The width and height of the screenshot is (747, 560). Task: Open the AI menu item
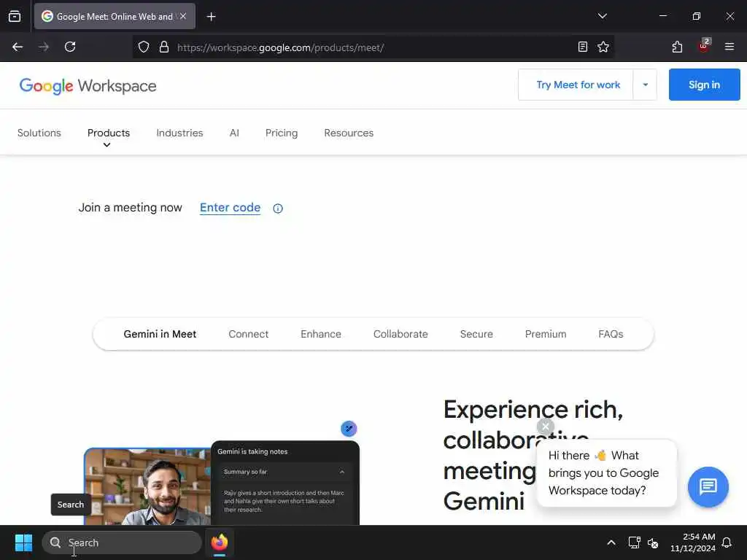[234, 133]
